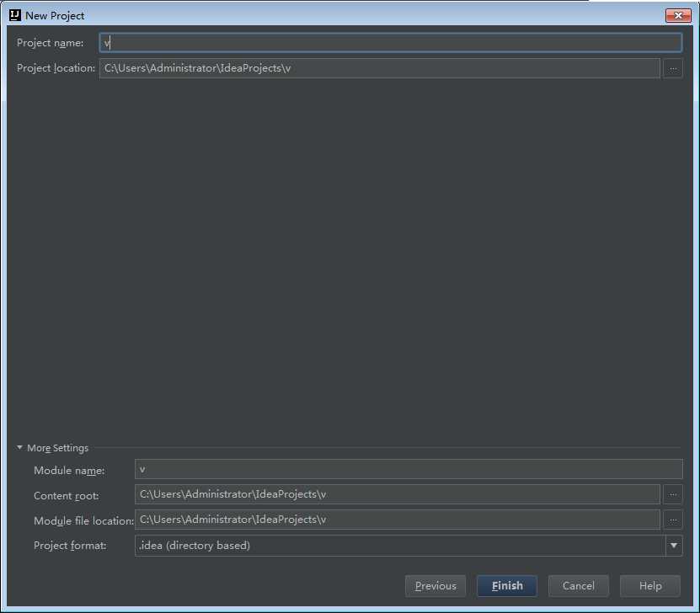Click the Module name input field
This screenshot has width=700, height=613.
409,469
